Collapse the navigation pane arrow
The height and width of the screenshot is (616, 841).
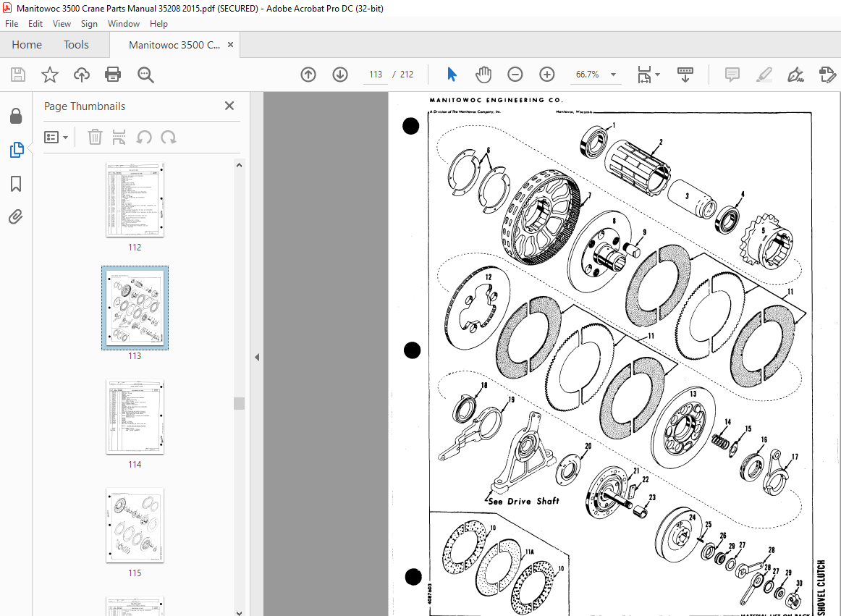point(257,357)
